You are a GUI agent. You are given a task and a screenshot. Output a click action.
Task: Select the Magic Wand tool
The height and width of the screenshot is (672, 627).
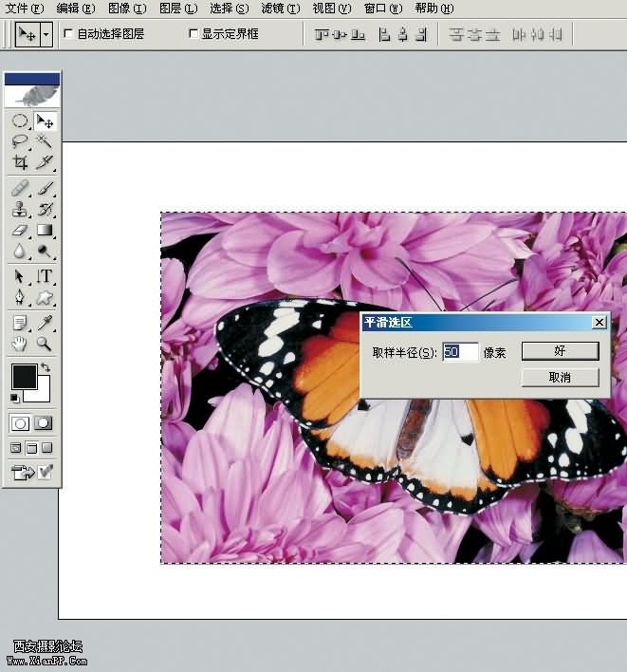pyautogui.click(x=45, y=141)
